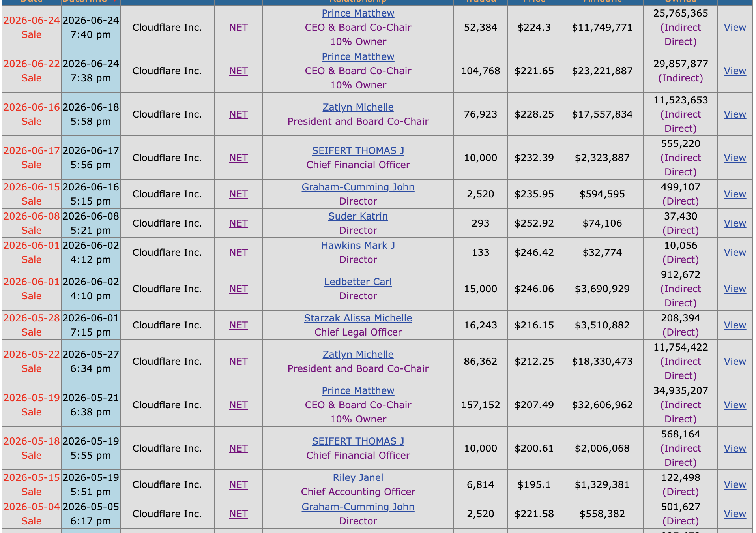Open NET ticker in Starzak Alissa Michelle row
The image size is (756, 533).
tap(238, 325)
